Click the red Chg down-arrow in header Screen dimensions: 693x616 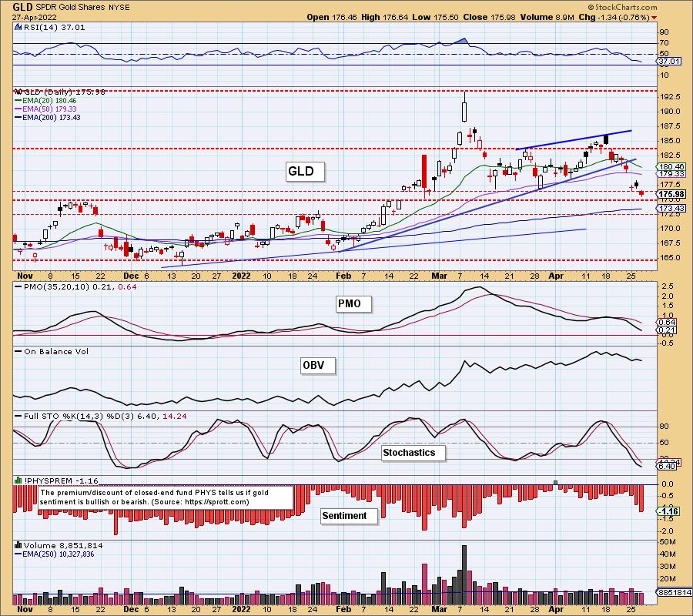click(x=654, y=18)
